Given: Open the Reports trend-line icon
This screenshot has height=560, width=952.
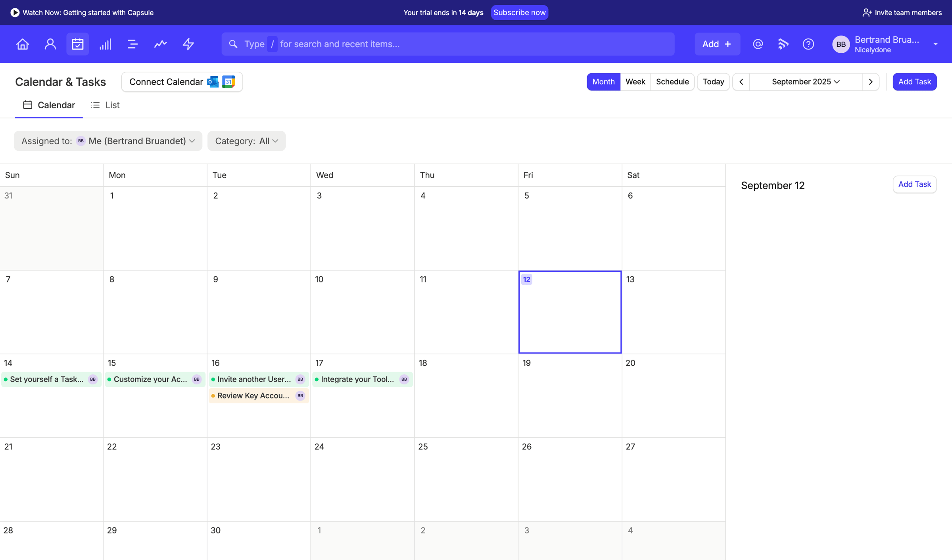Looking at the screenshot, I should (x=160, y=44).
